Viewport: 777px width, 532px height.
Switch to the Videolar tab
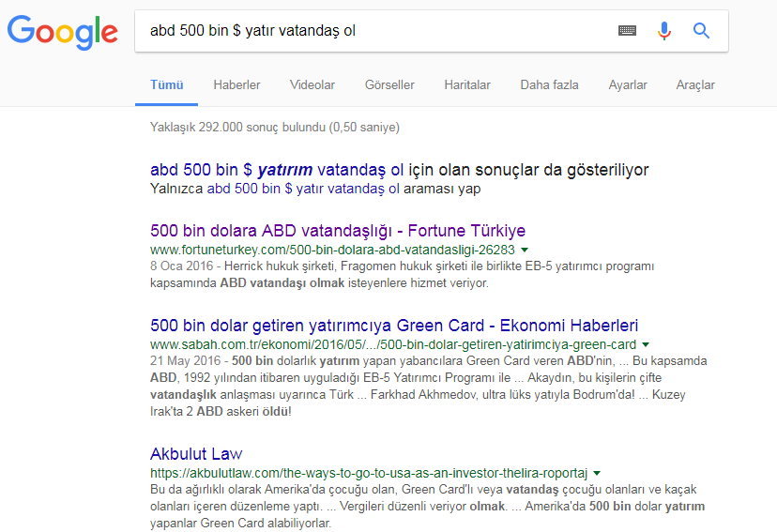(x=312, y=84)
